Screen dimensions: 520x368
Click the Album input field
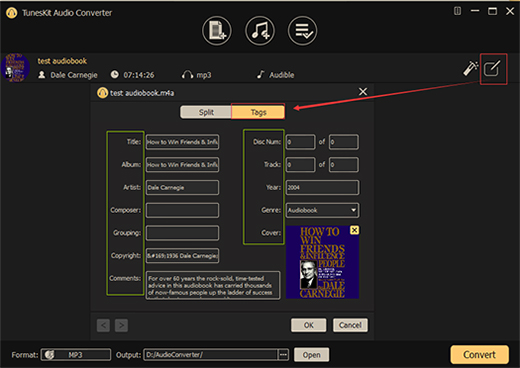point(182,165)
